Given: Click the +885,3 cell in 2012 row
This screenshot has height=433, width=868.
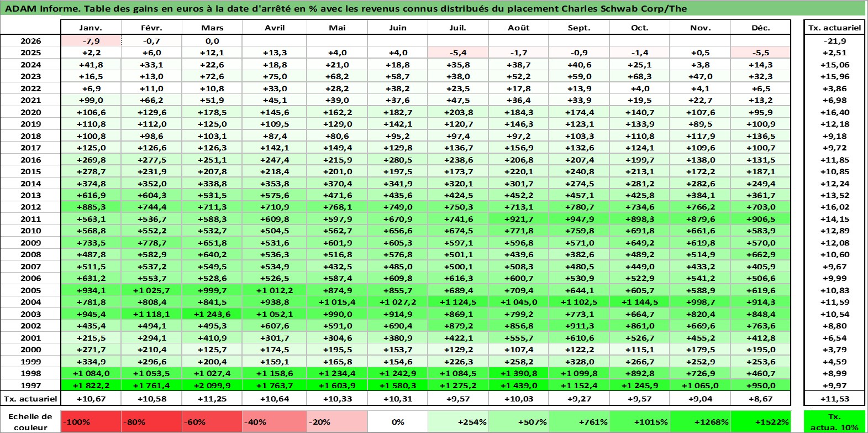Looking at the screenshot, I should [x=91, y=207].
